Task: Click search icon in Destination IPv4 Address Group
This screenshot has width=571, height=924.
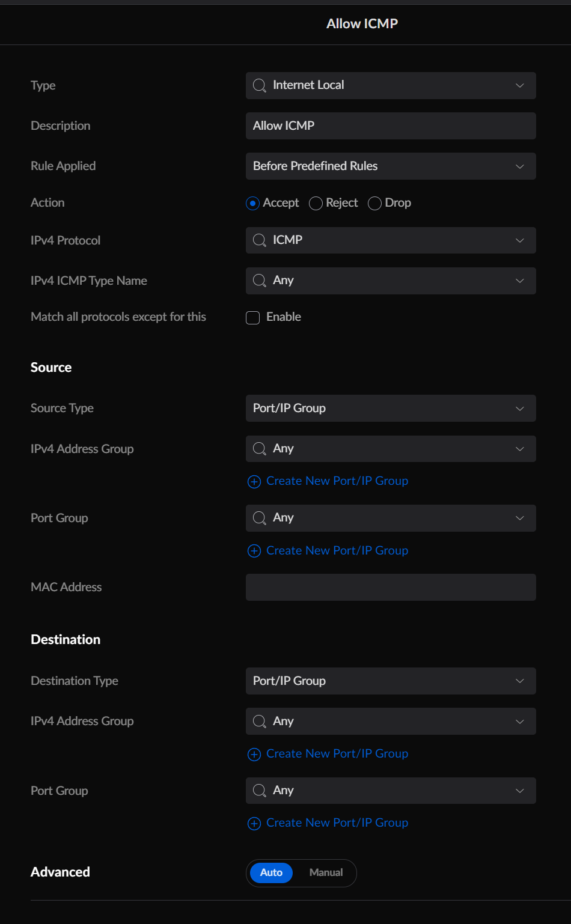Action: (259, 722)
